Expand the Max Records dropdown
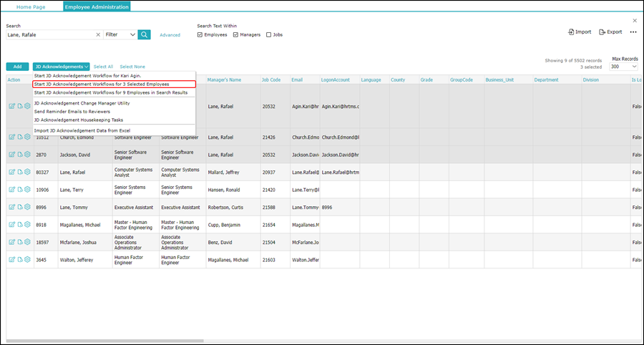Viewport: 644px width, 345px height. 624,67
